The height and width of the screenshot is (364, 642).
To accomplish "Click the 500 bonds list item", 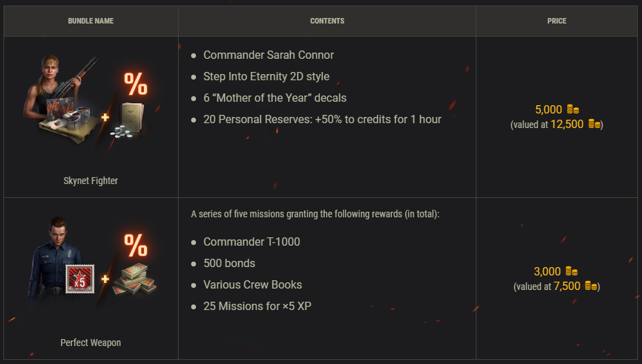I will (229, 263).
